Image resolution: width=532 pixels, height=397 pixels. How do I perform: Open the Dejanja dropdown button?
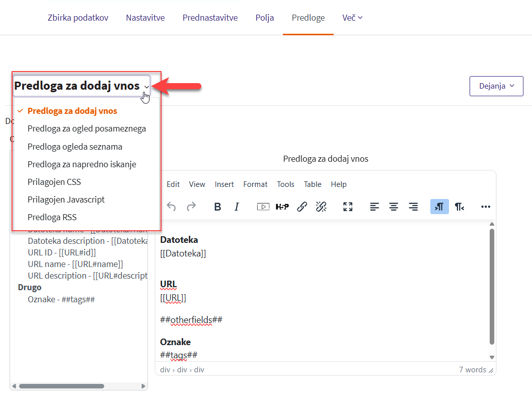pos(496,86)
